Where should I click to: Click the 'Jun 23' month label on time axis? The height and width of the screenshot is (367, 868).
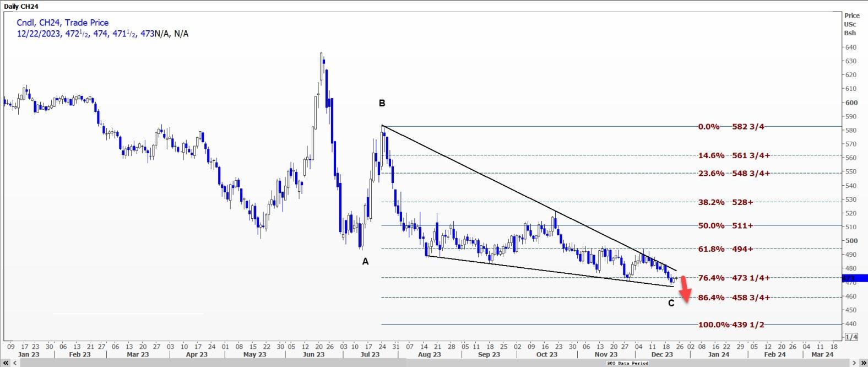313,354
